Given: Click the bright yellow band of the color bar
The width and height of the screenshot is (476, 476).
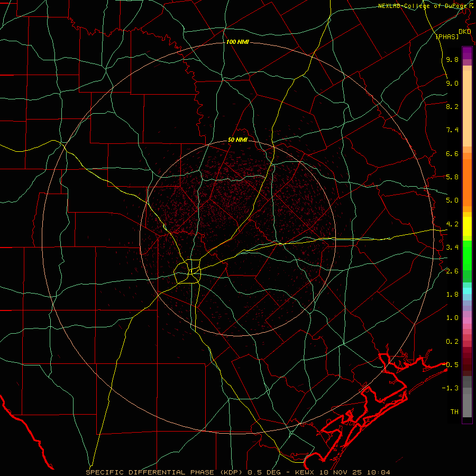Looking at the screenshot, I should (x=467, y=226).
